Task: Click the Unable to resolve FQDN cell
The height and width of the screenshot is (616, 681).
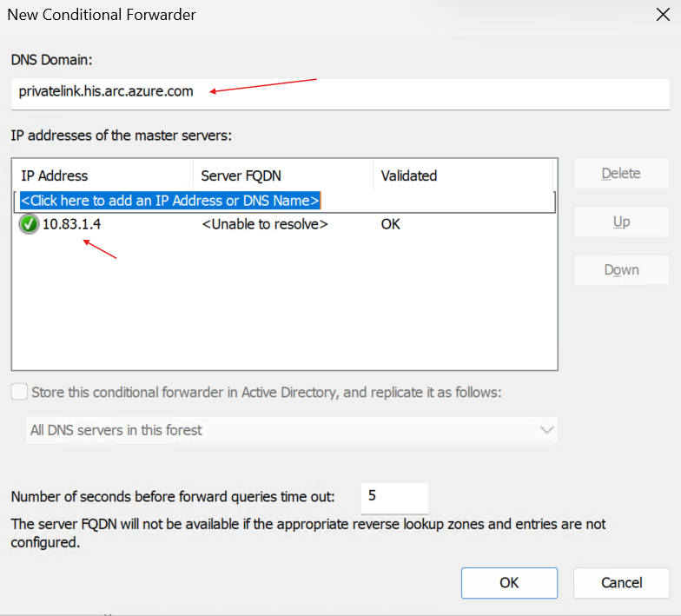Action: (x=264, y=224)
